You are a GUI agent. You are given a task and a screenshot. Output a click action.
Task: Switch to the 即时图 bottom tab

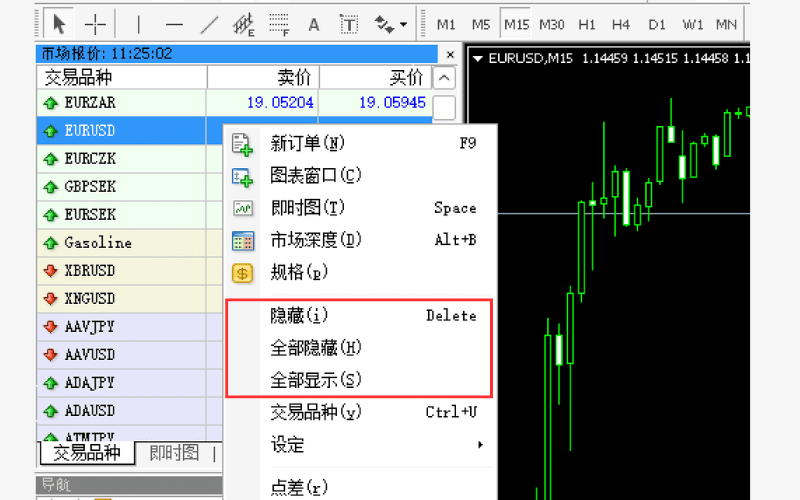(x=174, y=453)
